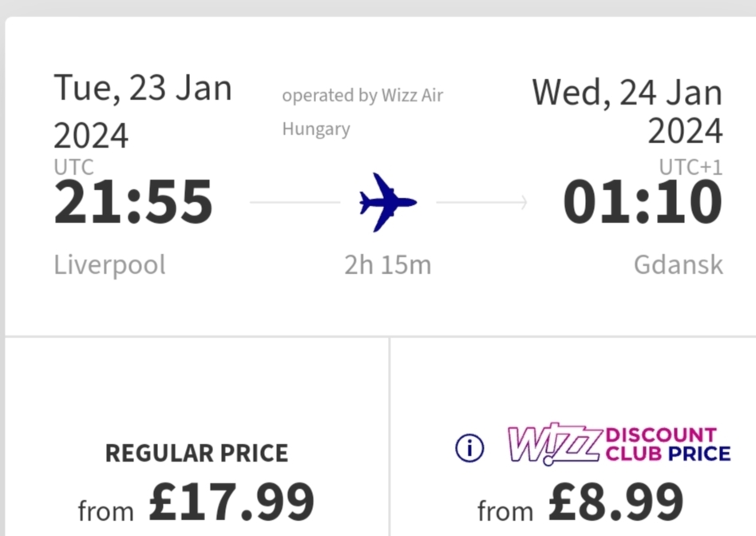Click the departure time 21:55

click(x=133, y=201)
